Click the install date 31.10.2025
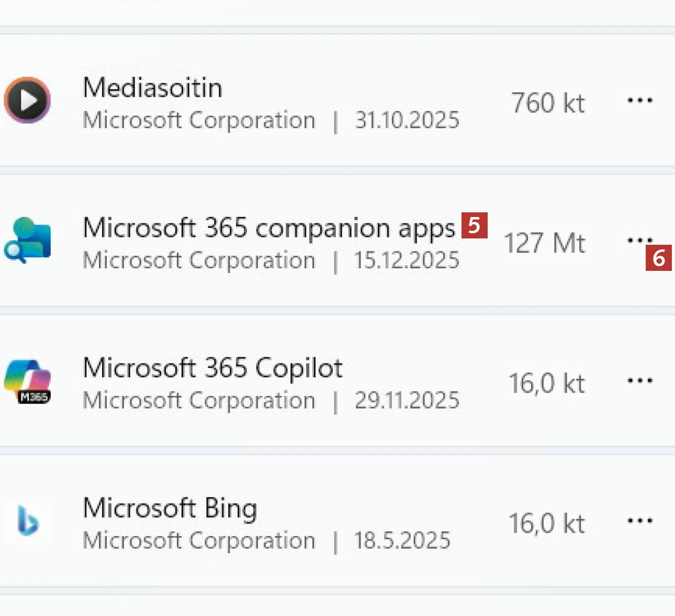Screen dimensions: 675x616 tap(407, 120)
